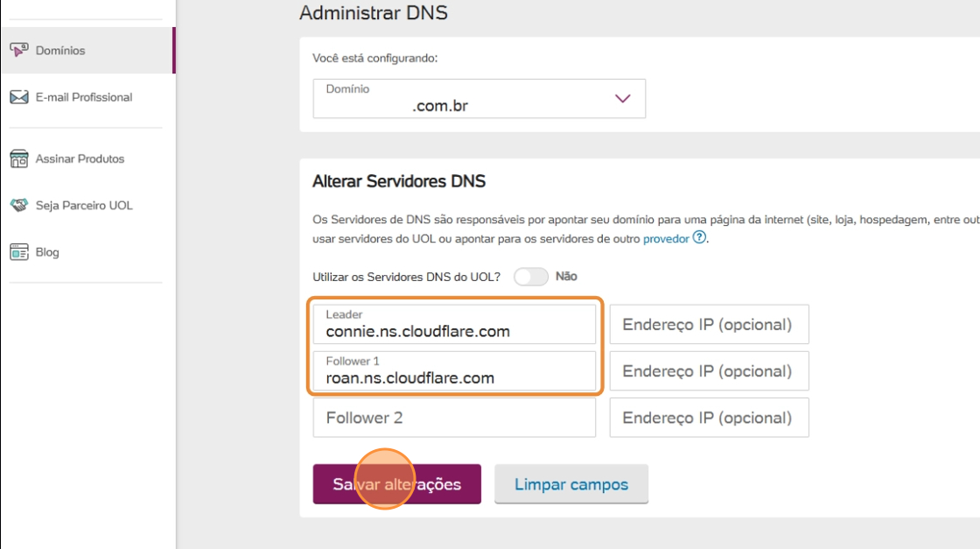Screen dimensions: 980x549
Task: Open Seja Parceiro UOL menu item
Action: (84, 205)
